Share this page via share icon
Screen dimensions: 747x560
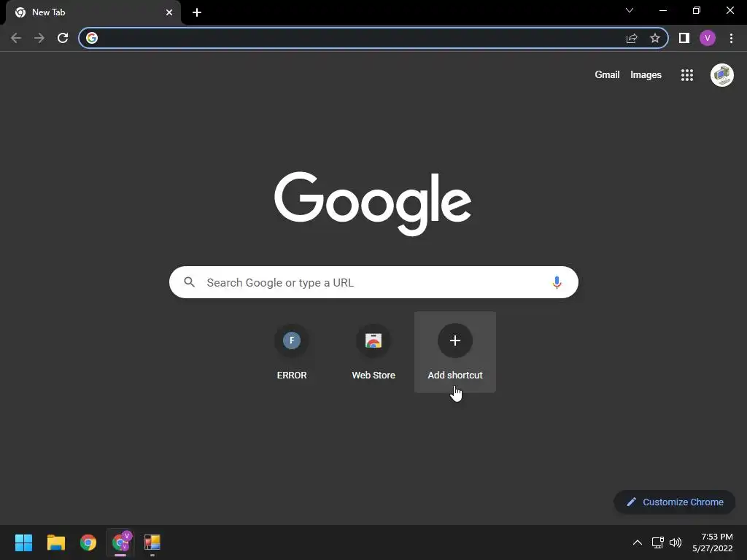(x=632, y=38)
